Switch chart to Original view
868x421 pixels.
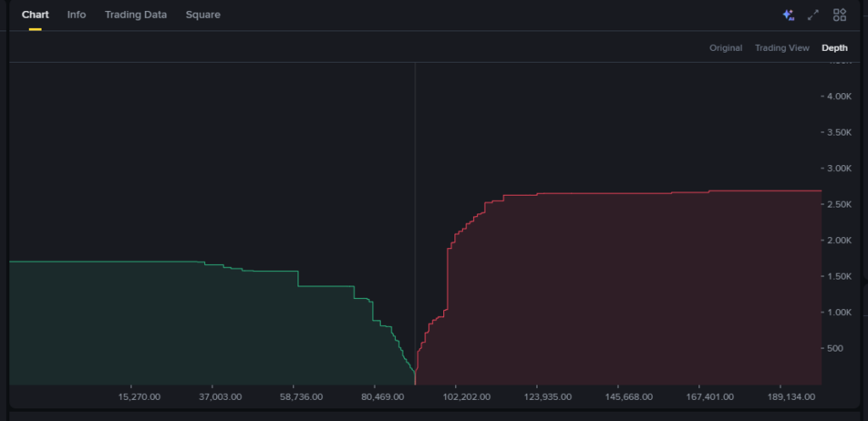[726, 48]
